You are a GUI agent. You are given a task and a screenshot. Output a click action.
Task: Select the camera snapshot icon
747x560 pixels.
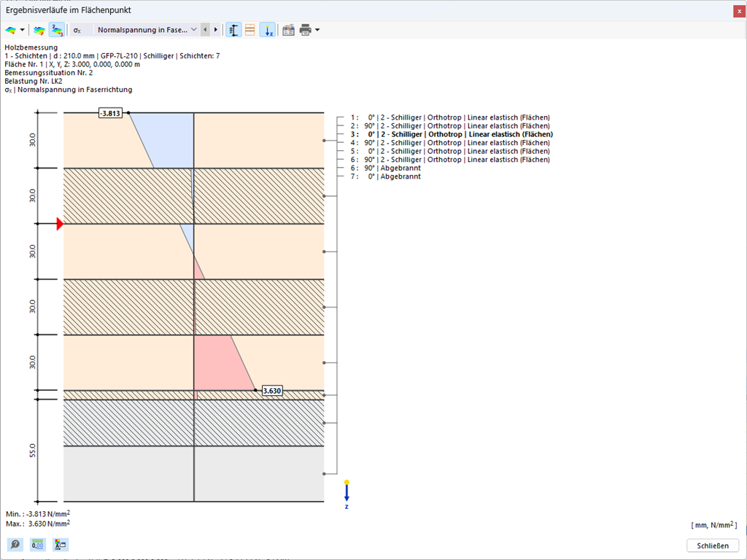(x=288, y=29)
